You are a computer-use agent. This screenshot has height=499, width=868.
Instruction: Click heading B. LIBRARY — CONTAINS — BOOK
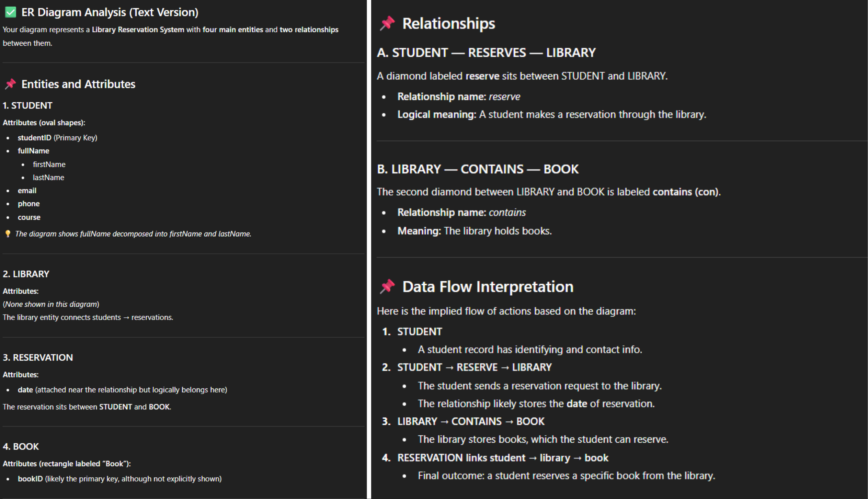(x=478, y=169)
